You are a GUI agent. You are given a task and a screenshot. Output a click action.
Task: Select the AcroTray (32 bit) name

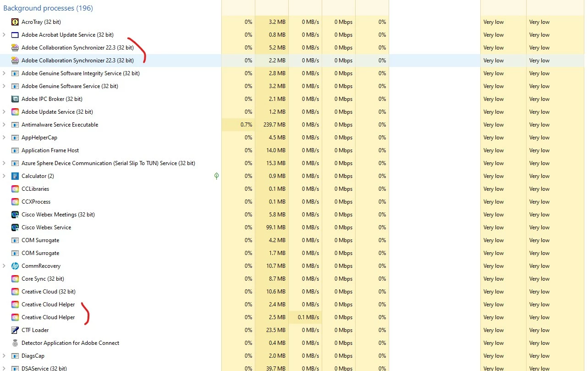click(41, 22)
